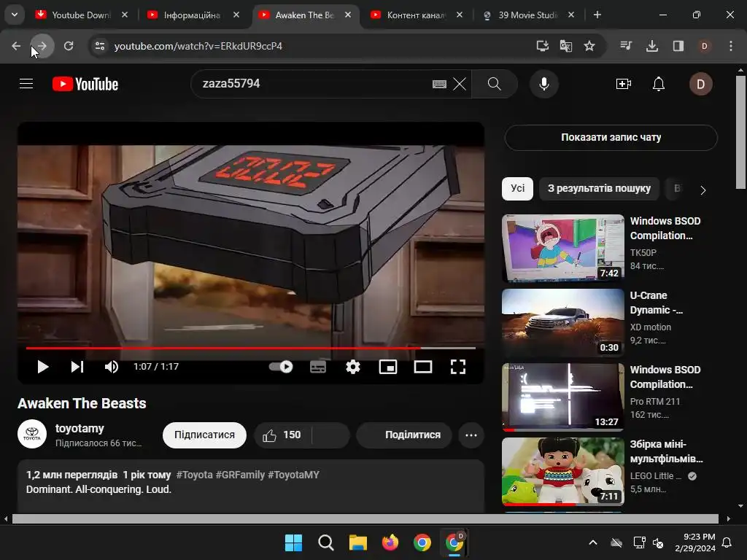Open more actions three-dot menu
This screenshot has height=560, width=747.
pos(471,435)
